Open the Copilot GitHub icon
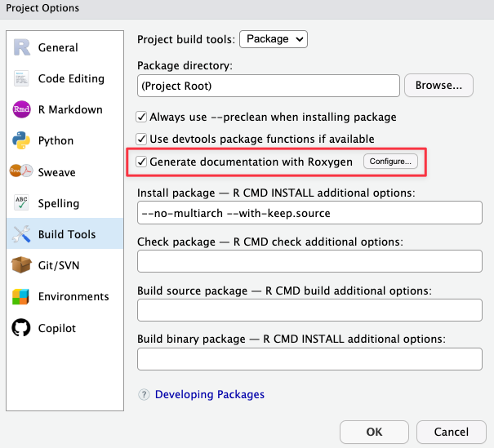 pos(21,328)
